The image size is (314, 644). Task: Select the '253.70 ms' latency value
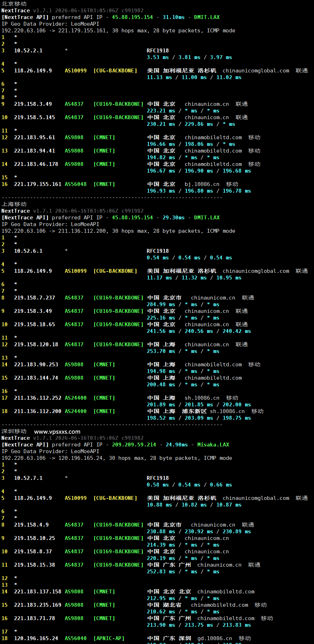point(161,351)
